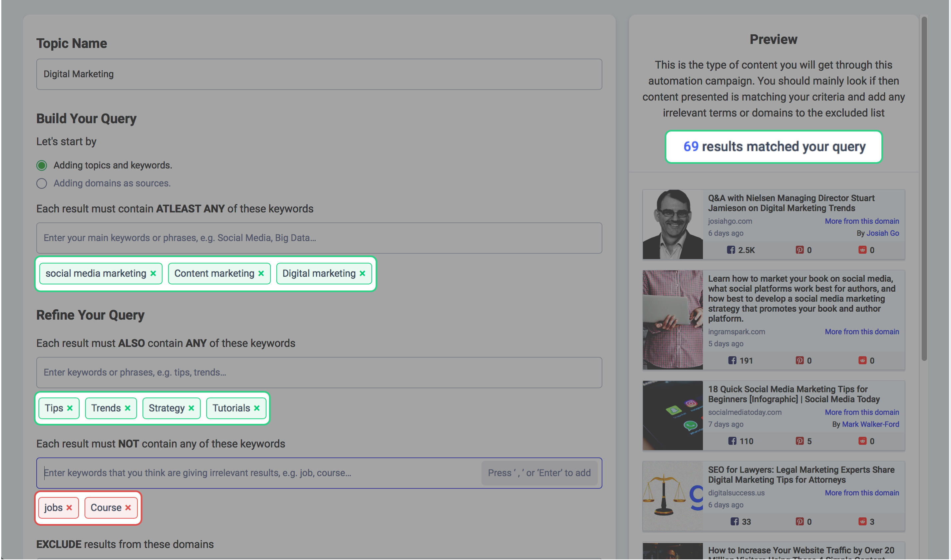This screenshot has width=951, height=560.
Task: Click Facebook icon on SEO for Lawyers article
Action: (x=734, y=522)
